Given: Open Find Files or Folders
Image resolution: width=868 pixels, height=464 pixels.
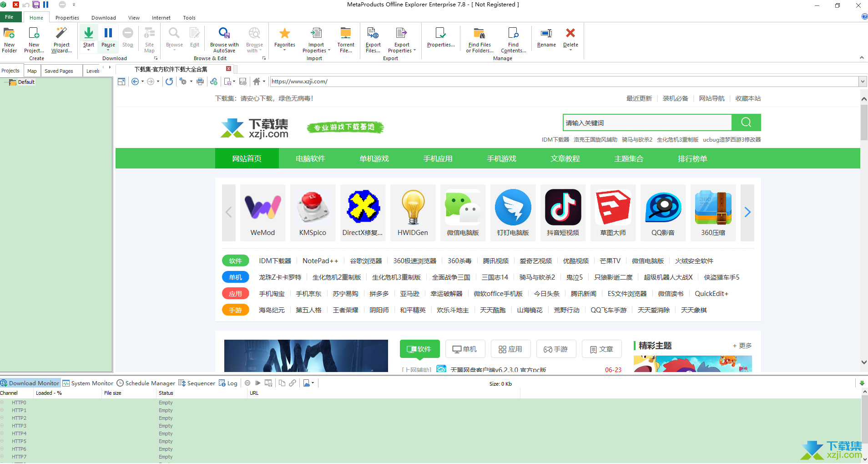Looking at the screenshot, I should coord(479,40).
